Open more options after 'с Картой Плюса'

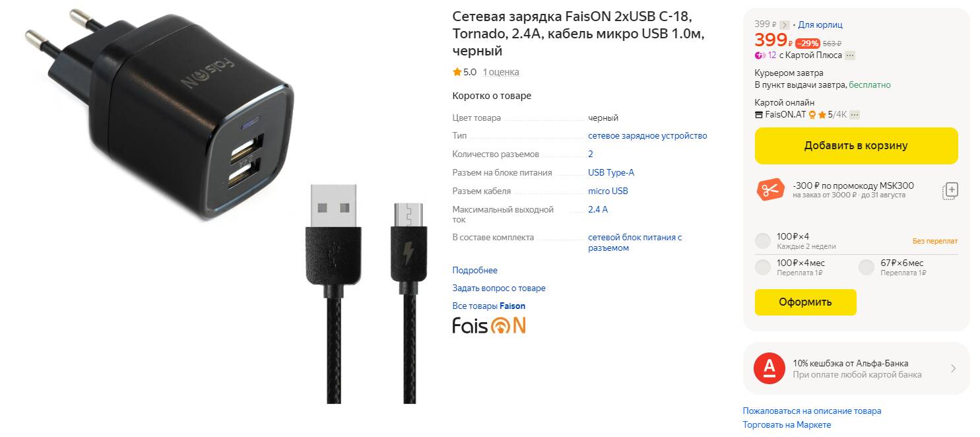click(850, 55)
